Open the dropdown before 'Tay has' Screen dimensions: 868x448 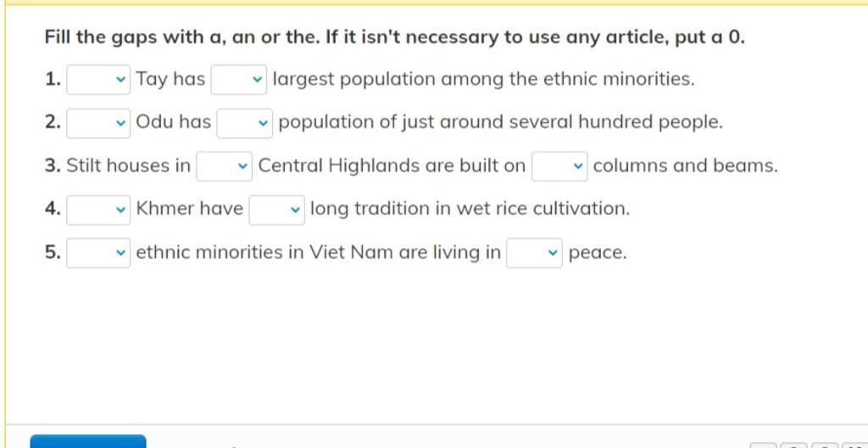click(98, 80)
